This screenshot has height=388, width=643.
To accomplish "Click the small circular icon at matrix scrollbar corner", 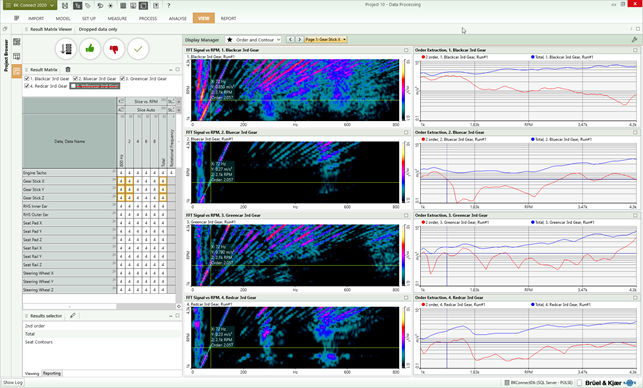I will pyautogui.click(x=179, y=306).
